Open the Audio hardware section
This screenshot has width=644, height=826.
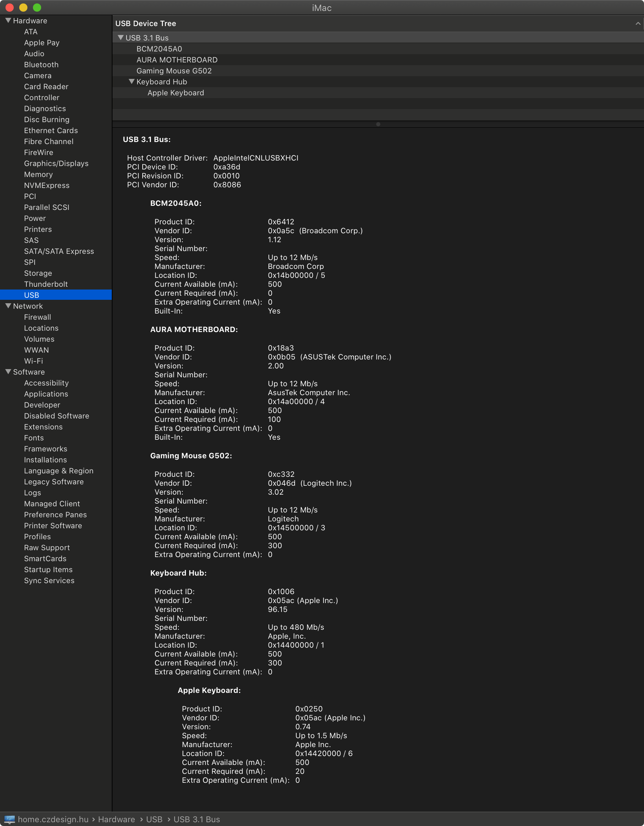coord(34,54)
